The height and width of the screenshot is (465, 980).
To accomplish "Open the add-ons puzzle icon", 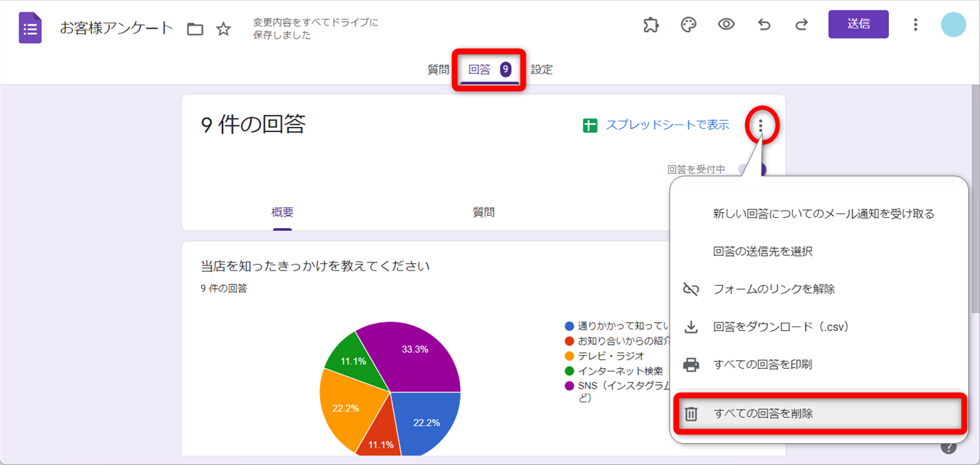I will 650,25.
